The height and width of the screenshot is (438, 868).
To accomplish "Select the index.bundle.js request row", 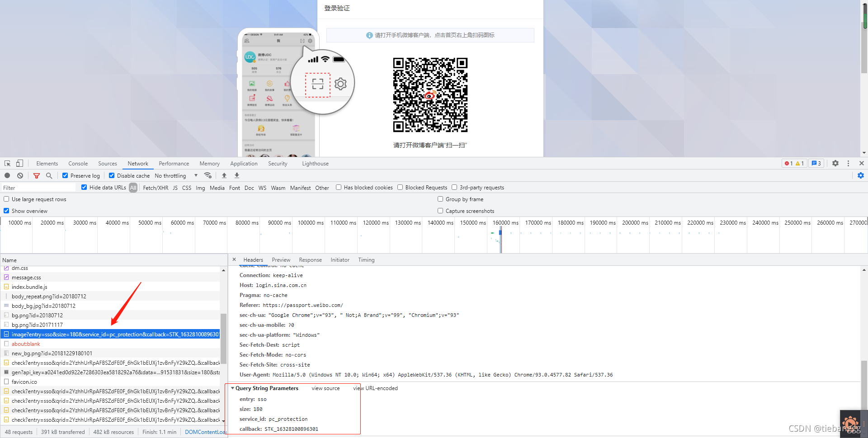I will pos(110,287).
